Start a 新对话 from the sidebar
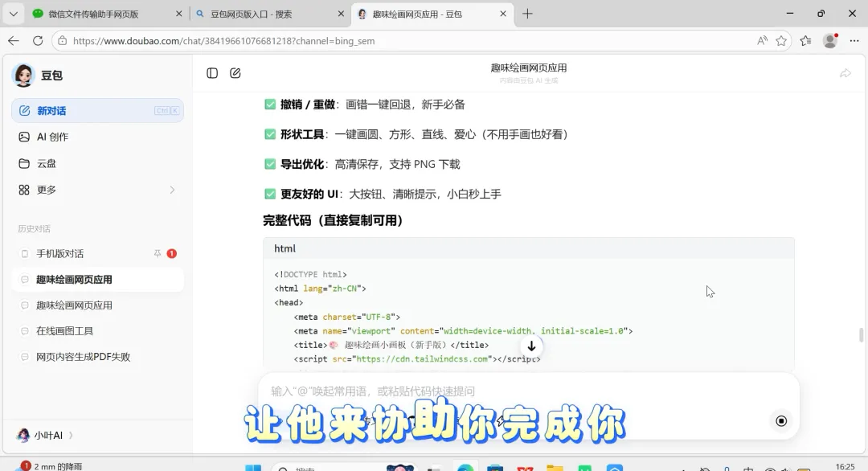 coord(97,111)
